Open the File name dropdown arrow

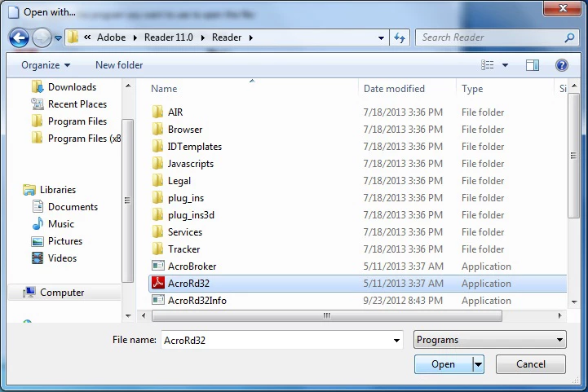pos(396,341)
